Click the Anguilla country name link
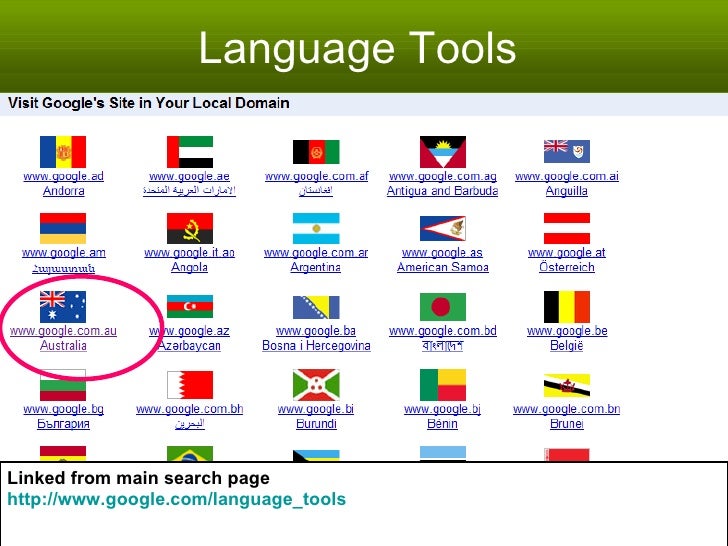The image size is (728, 546). click(567, 191)
